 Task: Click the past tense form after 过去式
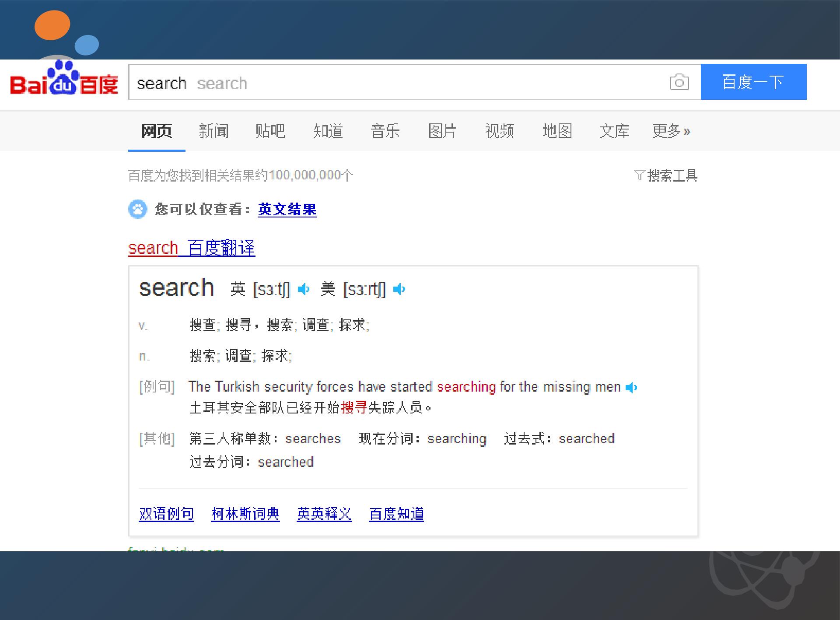click(x=587, y=438)
